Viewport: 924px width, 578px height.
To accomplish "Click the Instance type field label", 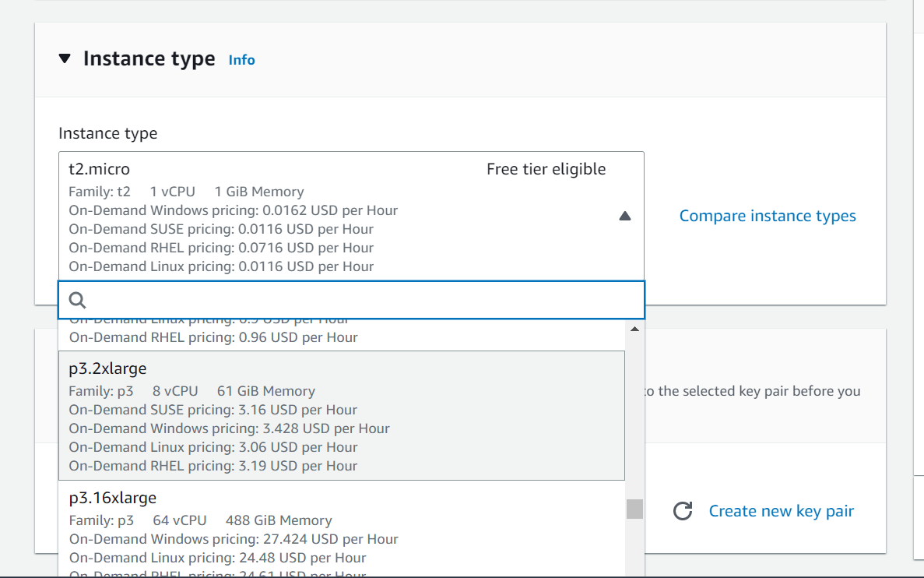I will tap(108, 133).
